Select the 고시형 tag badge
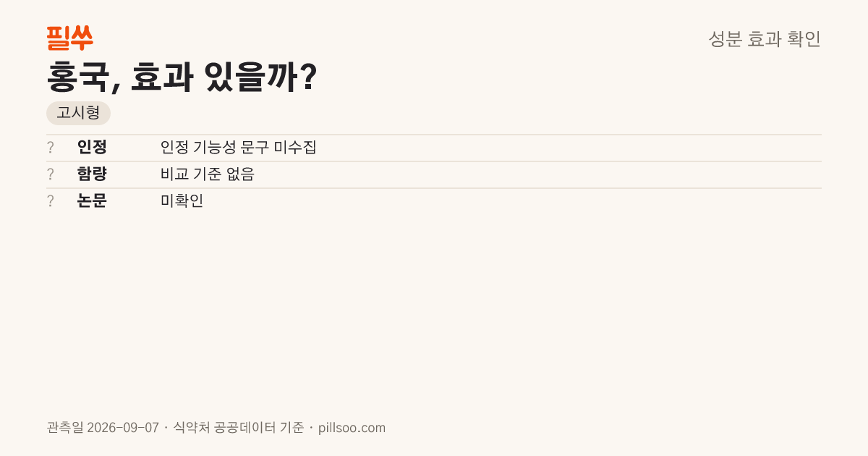 tap(78, 114)
